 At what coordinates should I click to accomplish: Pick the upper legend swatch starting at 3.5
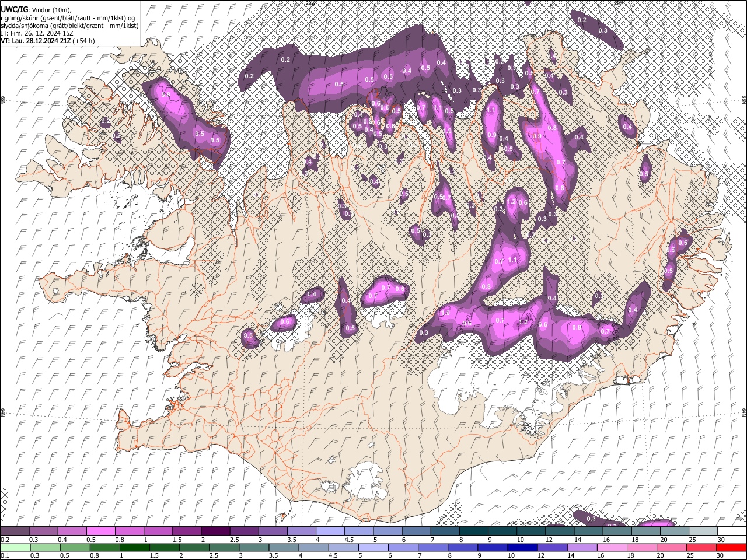(x=301, y=531)
